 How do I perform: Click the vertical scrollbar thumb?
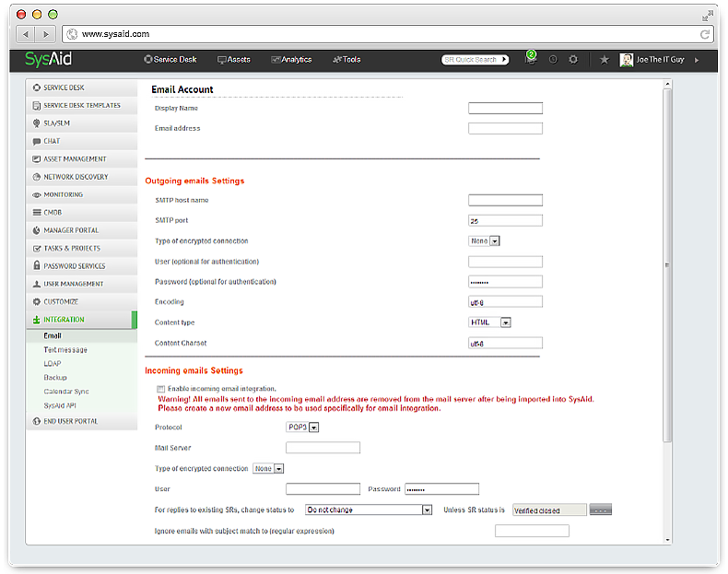coord(667,265)
